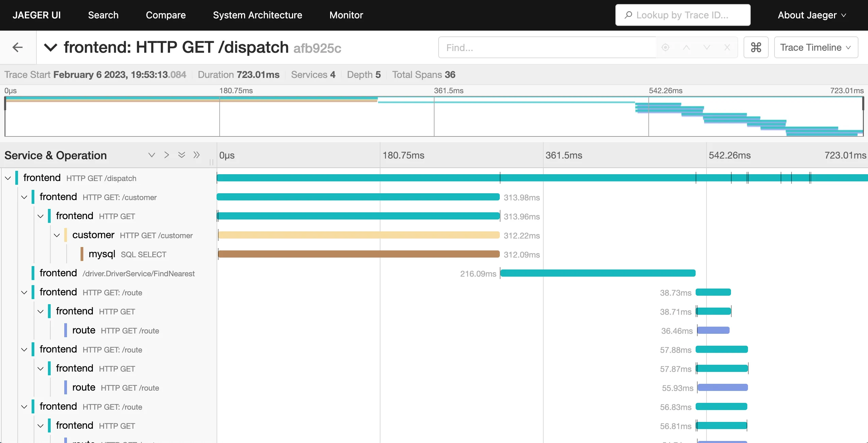The height and width of the screenshot is (443, 868).
Task: Click the 38.71ms HTTP GET span bar
Action: click(714, 311)
